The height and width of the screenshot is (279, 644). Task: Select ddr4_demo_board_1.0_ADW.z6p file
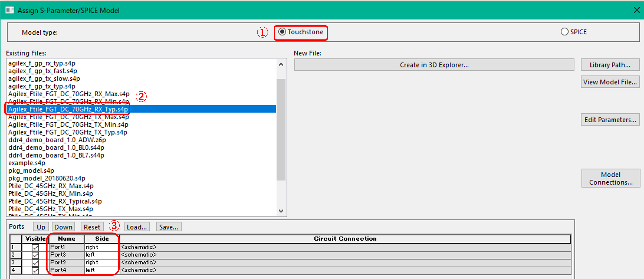point(57,140)
